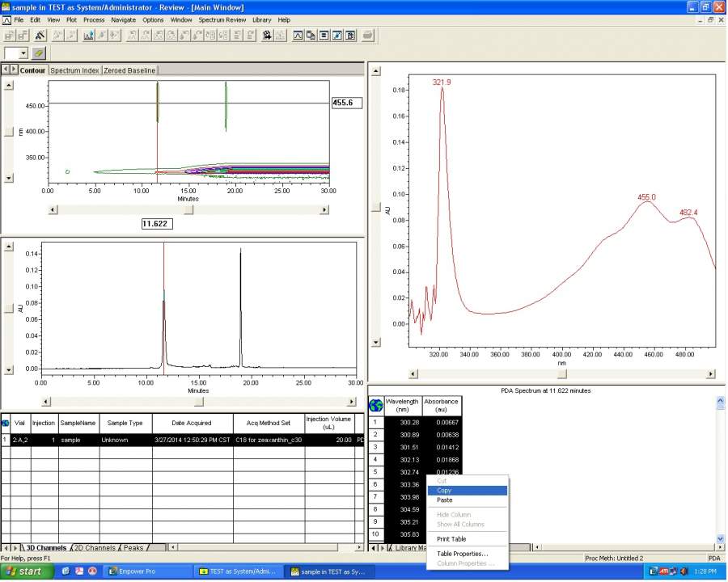
Task: Click the horizontal scrollbar under the contour plot
Action: tap(188, 209)
